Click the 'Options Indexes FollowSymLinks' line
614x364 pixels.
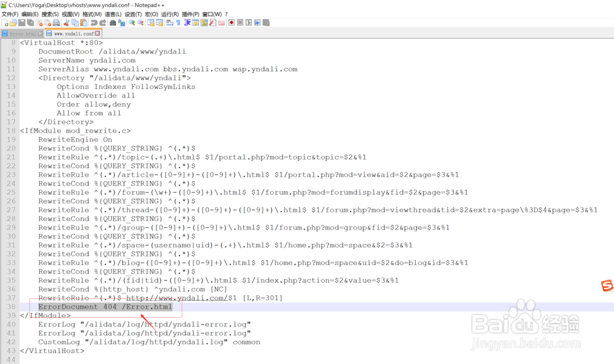[126, 87]
